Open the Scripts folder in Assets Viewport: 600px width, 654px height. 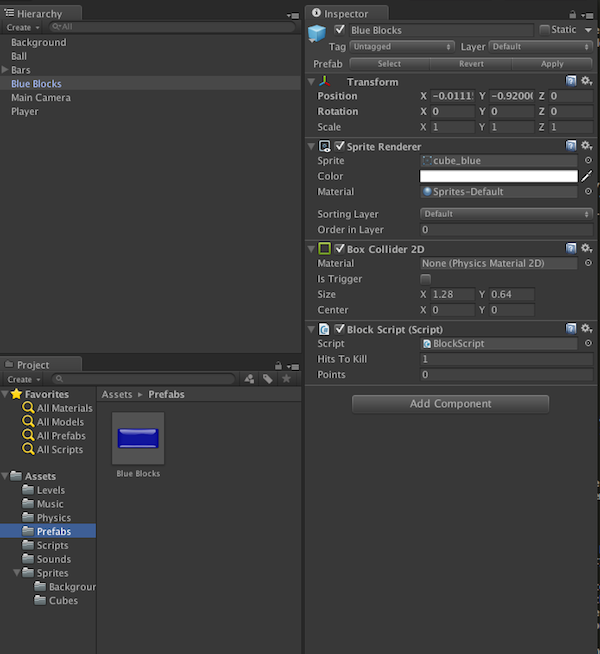point(52,545)
